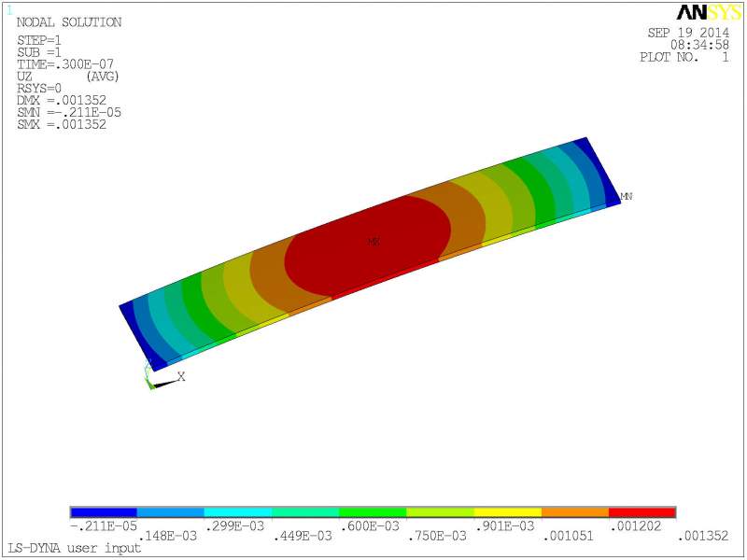Click the .600E-03 legend value
This screenshot has height=560, width=747.
(370, 526)
